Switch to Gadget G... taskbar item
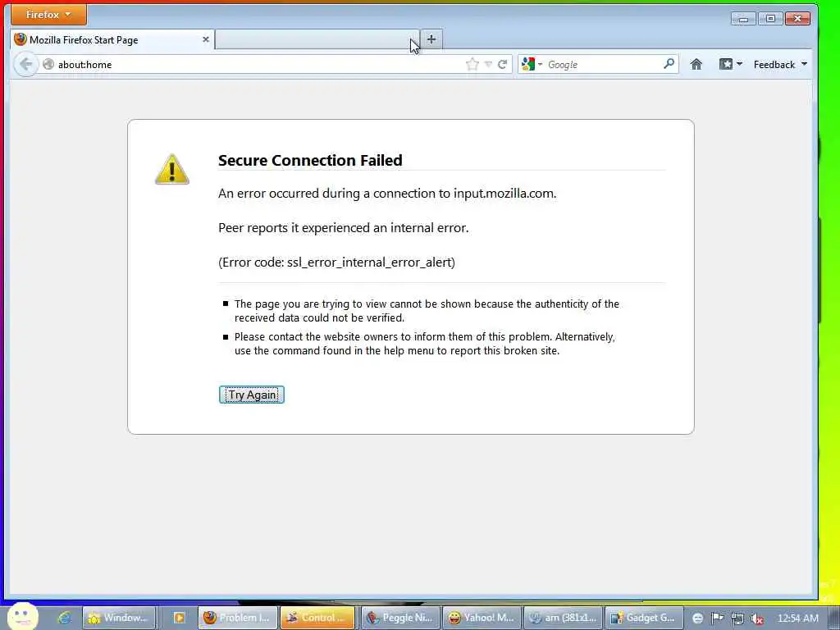 (644, 618)
